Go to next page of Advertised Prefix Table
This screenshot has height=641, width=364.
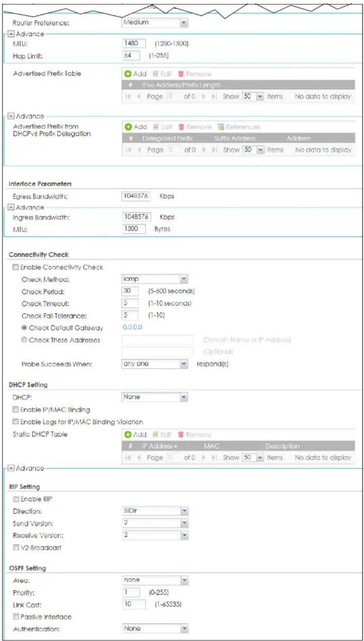203,96
